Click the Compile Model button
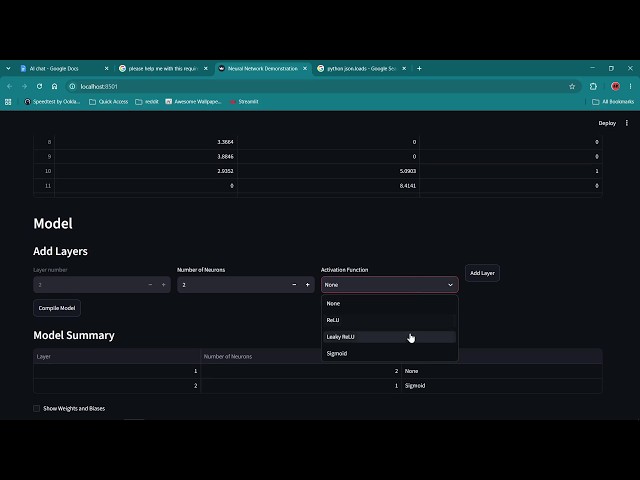Image resolution: width=640 pixels, height=480 pixels. click(57, 308)
